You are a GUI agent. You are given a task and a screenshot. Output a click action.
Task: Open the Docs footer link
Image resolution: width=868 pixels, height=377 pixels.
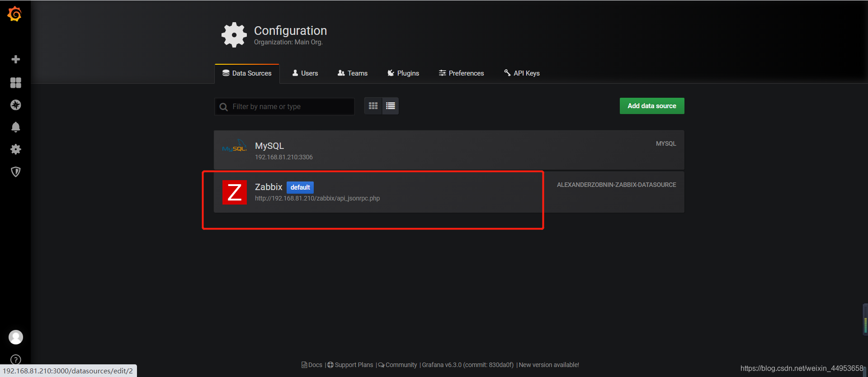click(312, 365)
